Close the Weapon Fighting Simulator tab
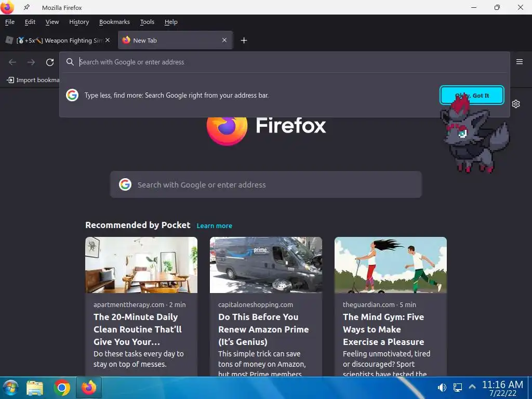This screenshot has width=532, height=399. pos(108,40)
